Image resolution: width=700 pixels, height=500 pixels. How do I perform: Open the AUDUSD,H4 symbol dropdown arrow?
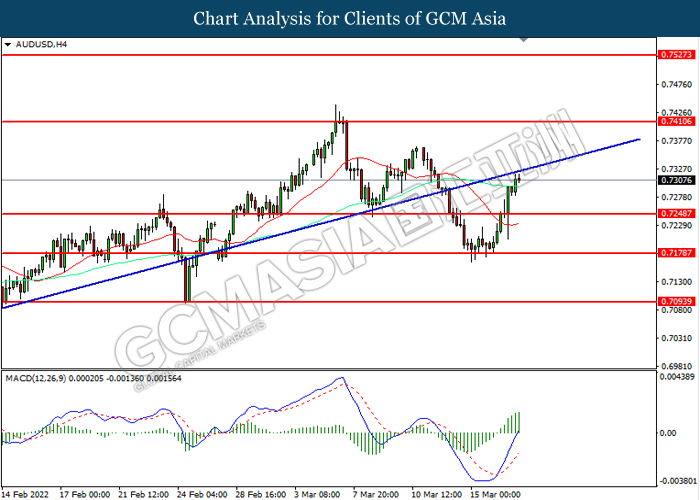point(8,45)
